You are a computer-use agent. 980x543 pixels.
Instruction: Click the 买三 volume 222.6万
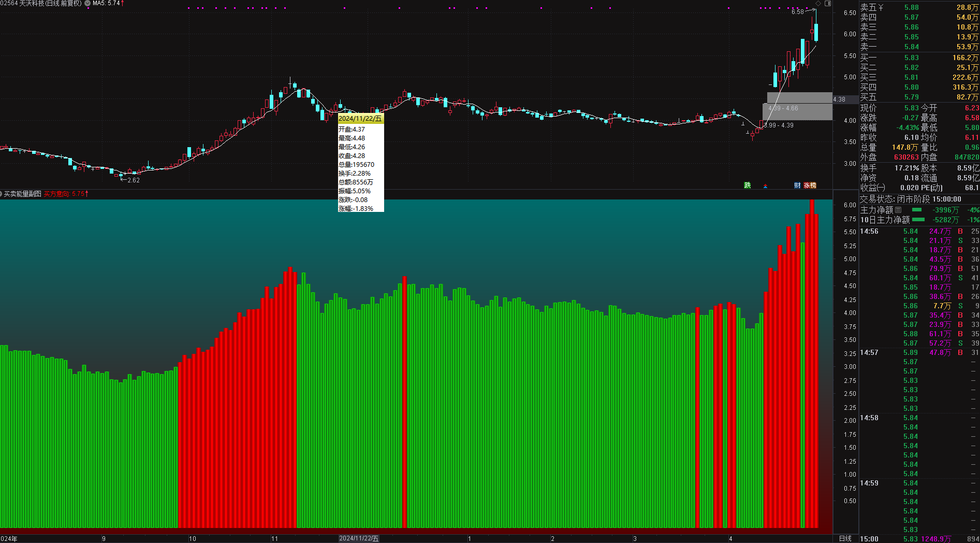[966, 77]
